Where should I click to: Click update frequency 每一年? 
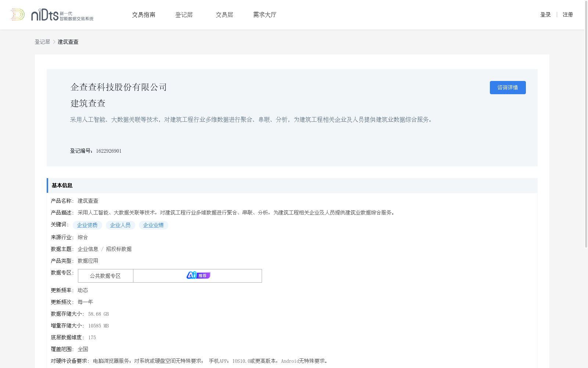85,302
